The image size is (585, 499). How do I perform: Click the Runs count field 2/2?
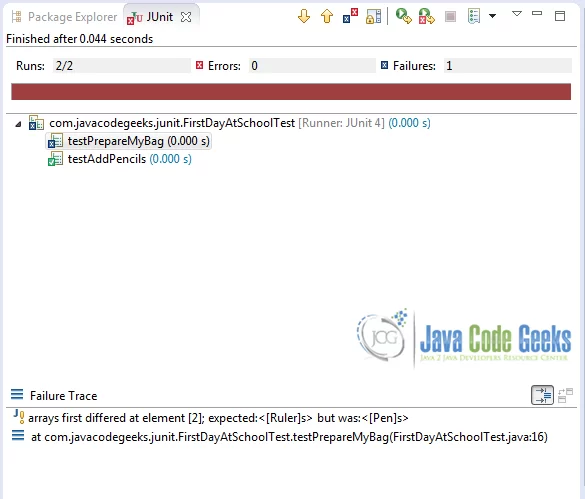(121, 66)
